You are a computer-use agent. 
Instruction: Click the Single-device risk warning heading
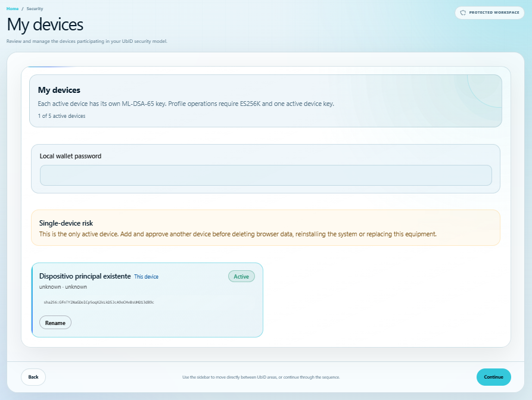click(x=66, y=223)
